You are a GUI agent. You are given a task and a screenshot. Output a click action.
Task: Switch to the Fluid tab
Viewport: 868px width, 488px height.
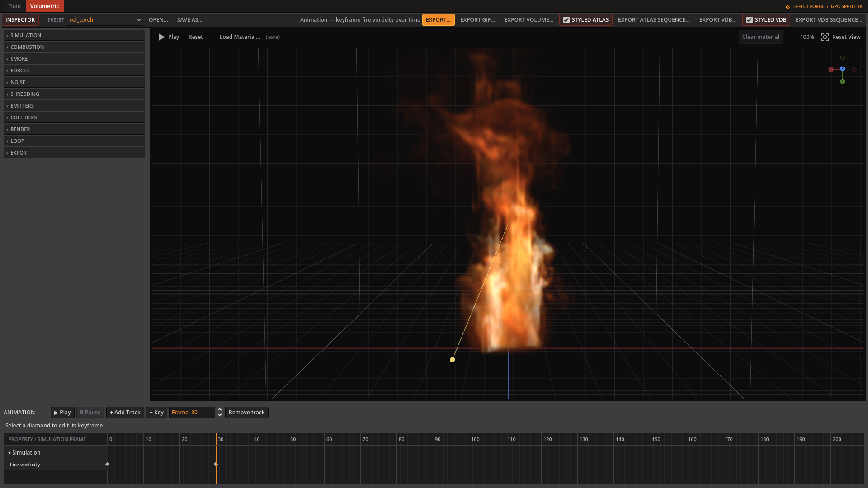coord(14,6)
